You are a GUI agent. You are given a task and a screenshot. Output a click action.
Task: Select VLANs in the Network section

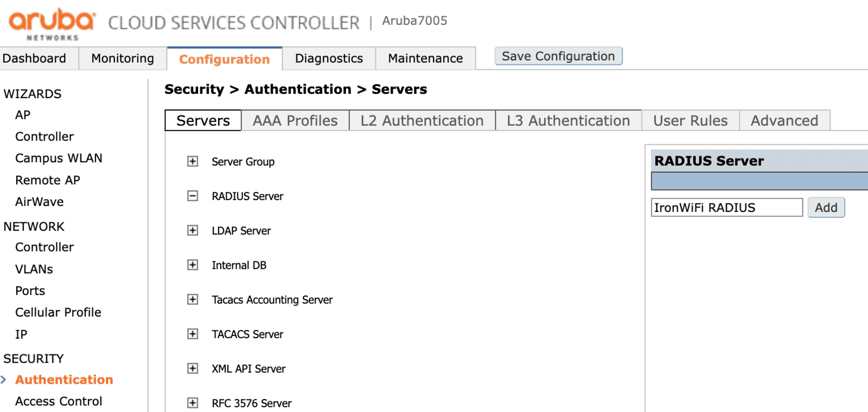click(x=34, y=269)
